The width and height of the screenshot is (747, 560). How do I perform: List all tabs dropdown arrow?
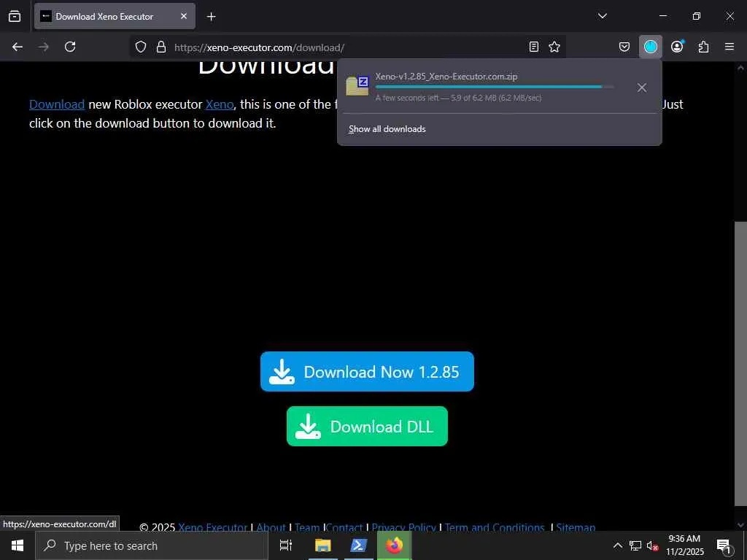[x=602, y=16]
